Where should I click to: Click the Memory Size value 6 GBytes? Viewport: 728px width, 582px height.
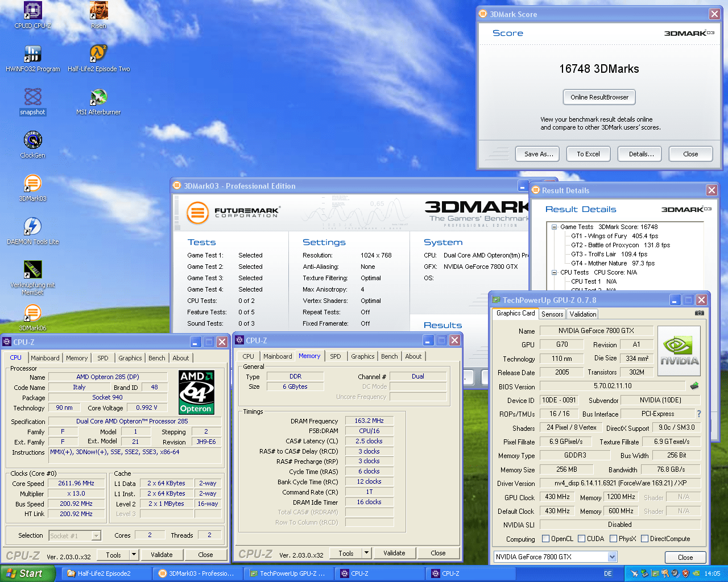coord(295,386)
